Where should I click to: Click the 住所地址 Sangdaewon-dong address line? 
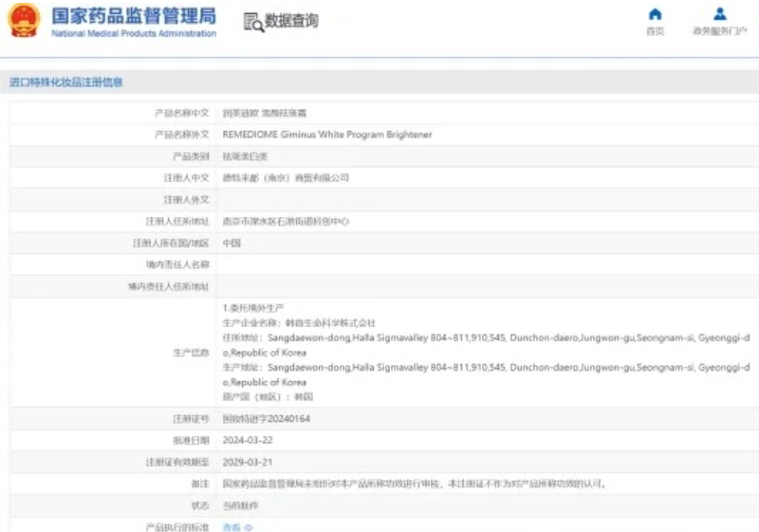pyautogui.click(x=486, y=345)
